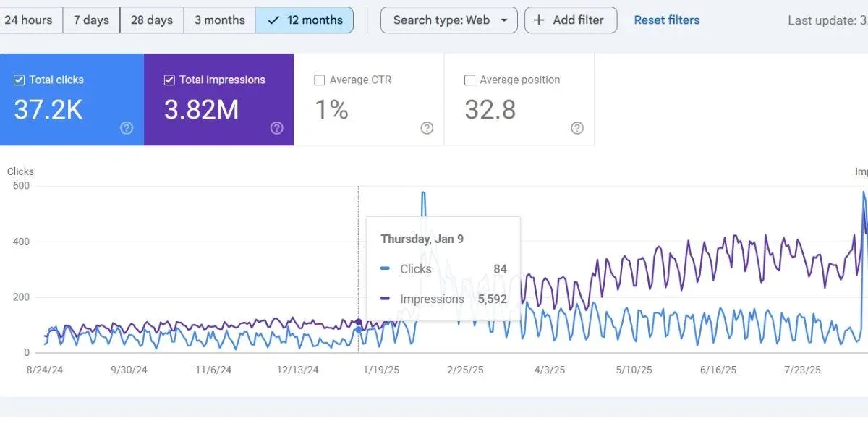Click the Impressions label in the tooltip

coord(432,299)
